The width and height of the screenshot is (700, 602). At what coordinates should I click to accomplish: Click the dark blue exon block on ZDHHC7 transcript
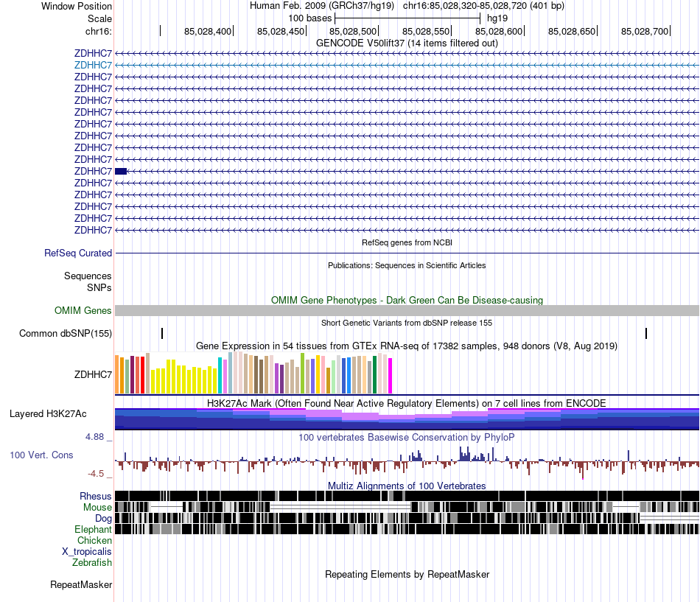pos(121,171)
